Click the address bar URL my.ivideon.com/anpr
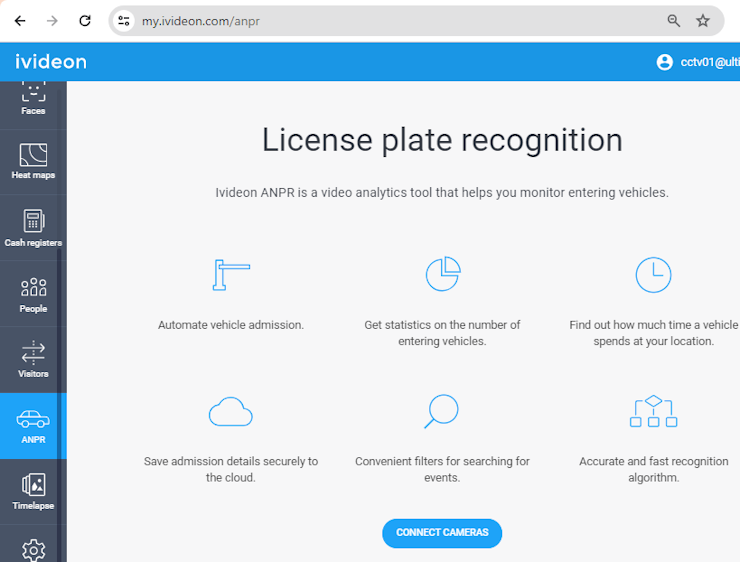The width and height of the screenshot is (740, 562). click(x=201, y=21)
